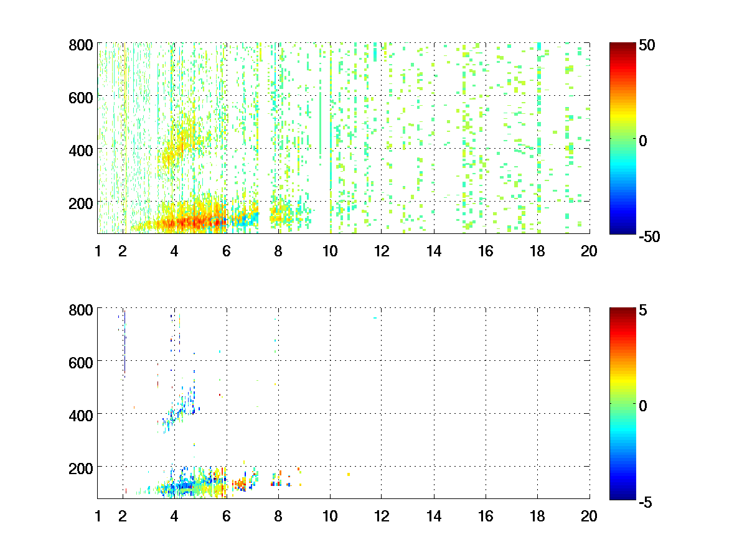Click upper plot y-axis label 600
Viewport: 747px width, 560px height.
pos(81,97)
